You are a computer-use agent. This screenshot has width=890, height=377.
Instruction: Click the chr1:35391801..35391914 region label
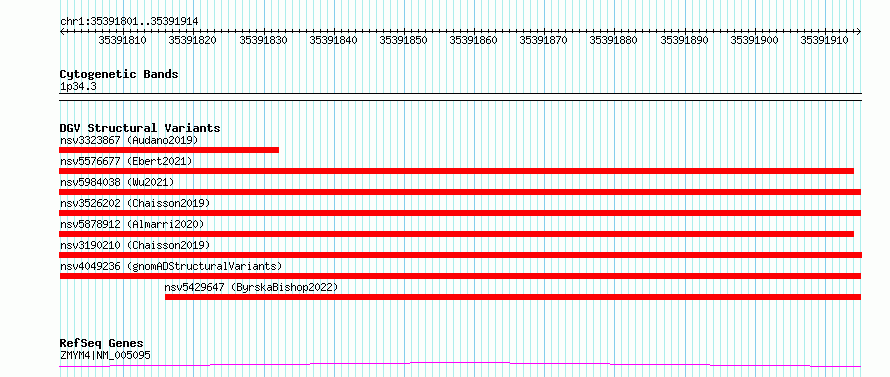click(129, 22)
